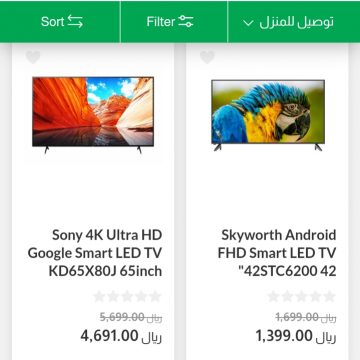
Task: Add the Sony TV to favorites with its heart icon
Action: click(x=33, y=57)
